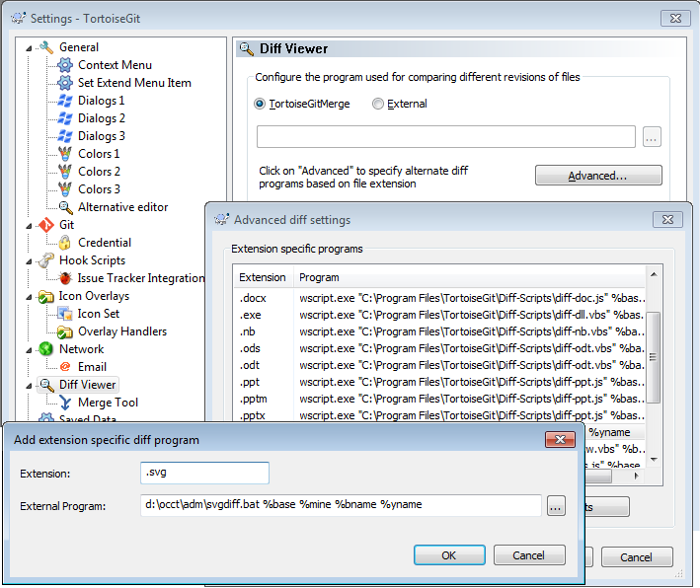Select the .ods row in extension list
The image size is (700, 588).
point(439,348)
